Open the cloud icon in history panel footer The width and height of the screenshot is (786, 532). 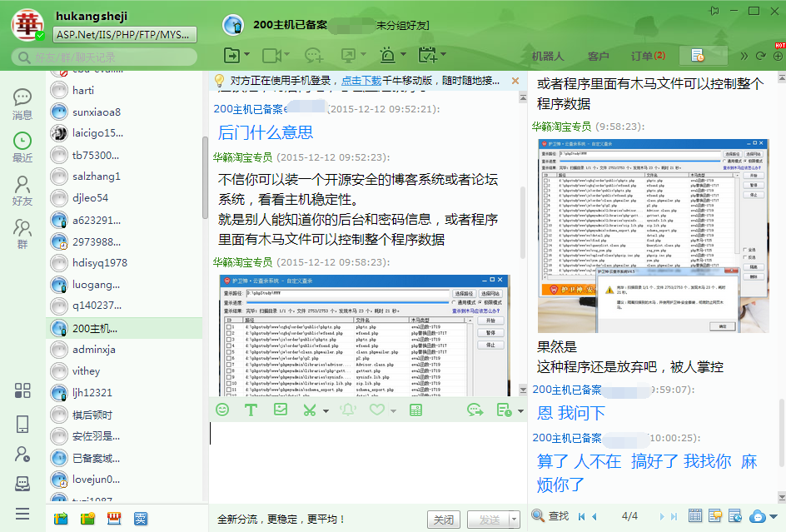click(758, 516)
